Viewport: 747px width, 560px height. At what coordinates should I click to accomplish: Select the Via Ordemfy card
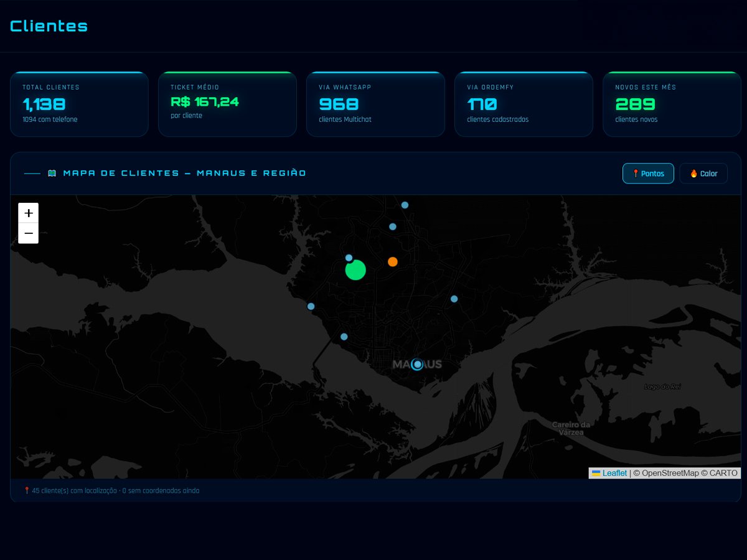coord(524,104)
